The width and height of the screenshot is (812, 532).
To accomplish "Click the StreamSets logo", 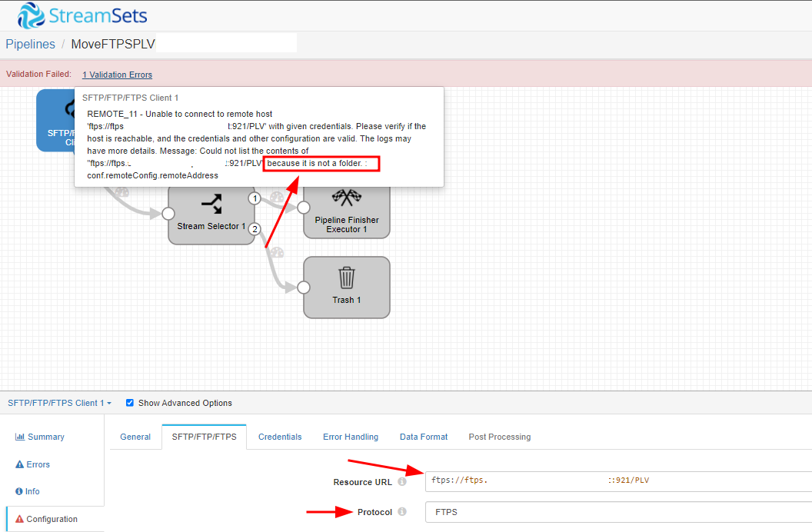I will [x=82, y=15].
